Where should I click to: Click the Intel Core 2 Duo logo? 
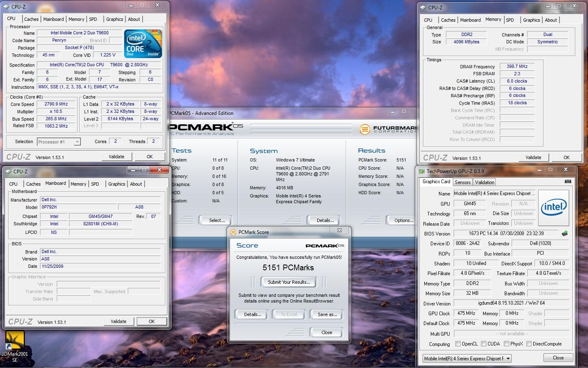(x=143, y=43)
